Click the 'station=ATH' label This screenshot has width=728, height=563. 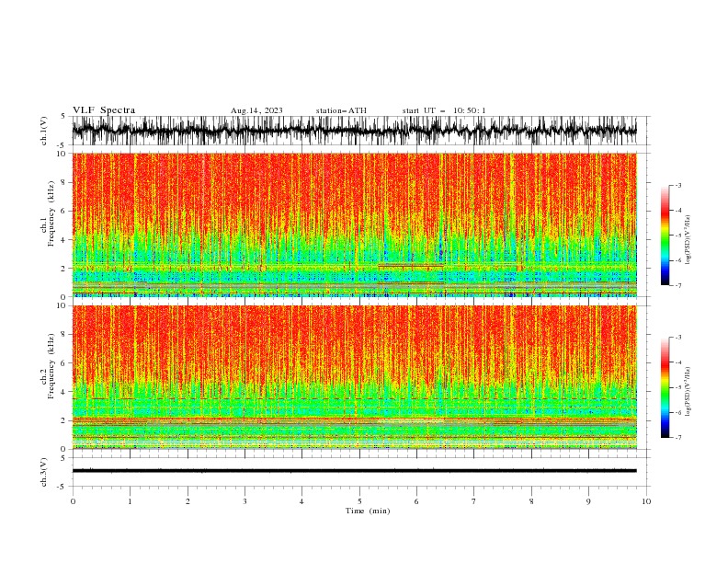tap(341, 110)
